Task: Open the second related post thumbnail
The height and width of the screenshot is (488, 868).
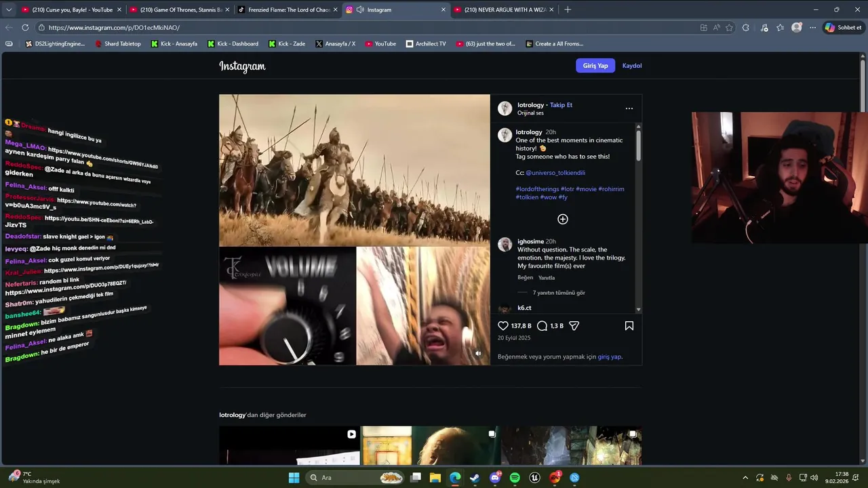Action: 431,445
